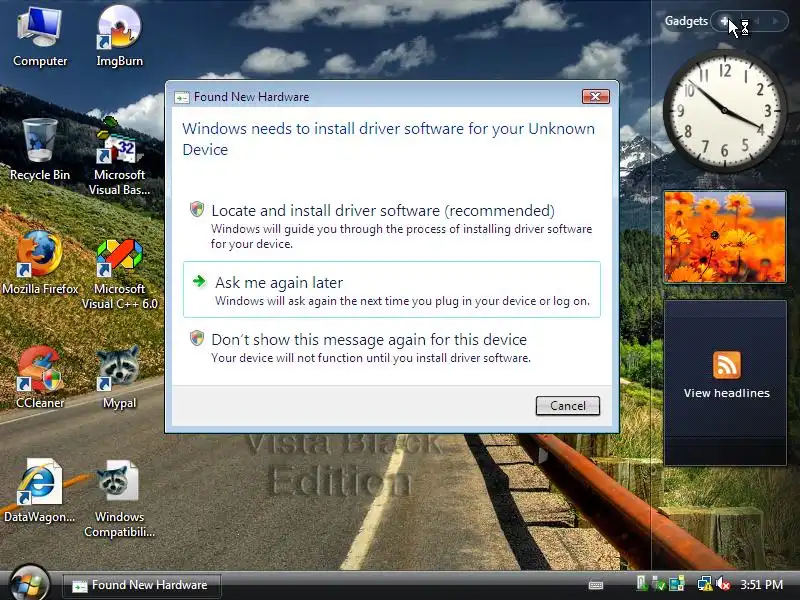This screenshot has height=600, width=800.
Task: Click the muted volume tray icon
Action: (723, 584)
